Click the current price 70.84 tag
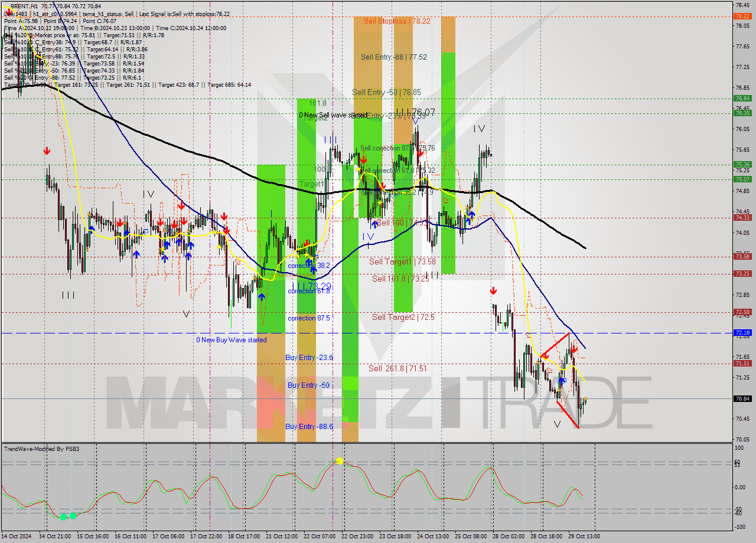 pos(742,398)
